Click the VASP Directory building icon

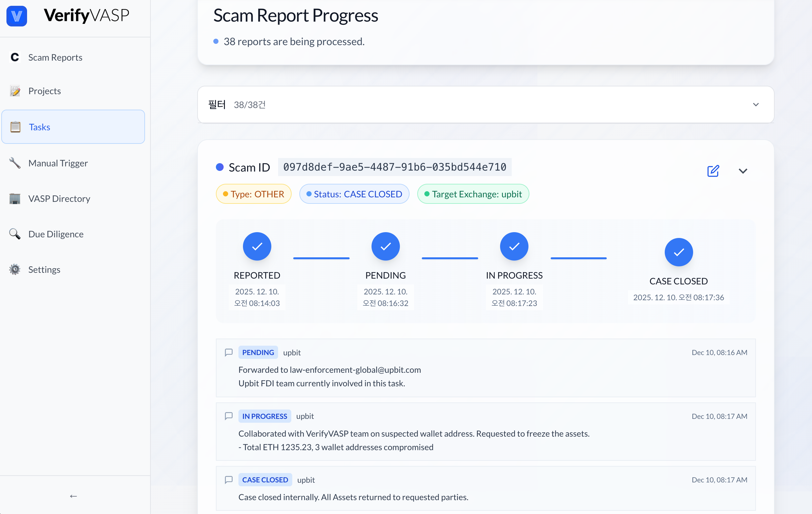point(15,198)
